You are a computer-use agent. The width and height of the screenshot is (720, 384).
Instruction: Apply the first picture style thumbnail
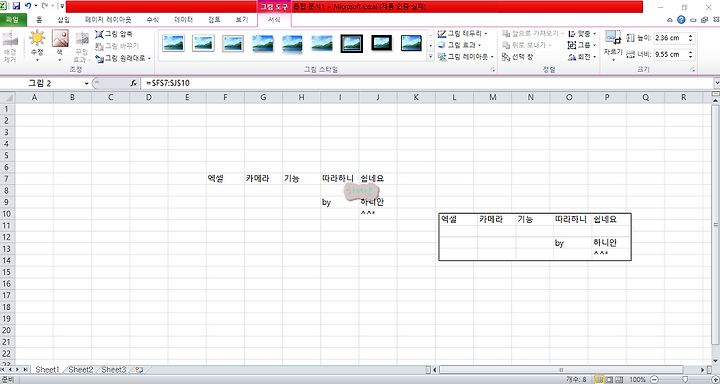coord(173,43)
